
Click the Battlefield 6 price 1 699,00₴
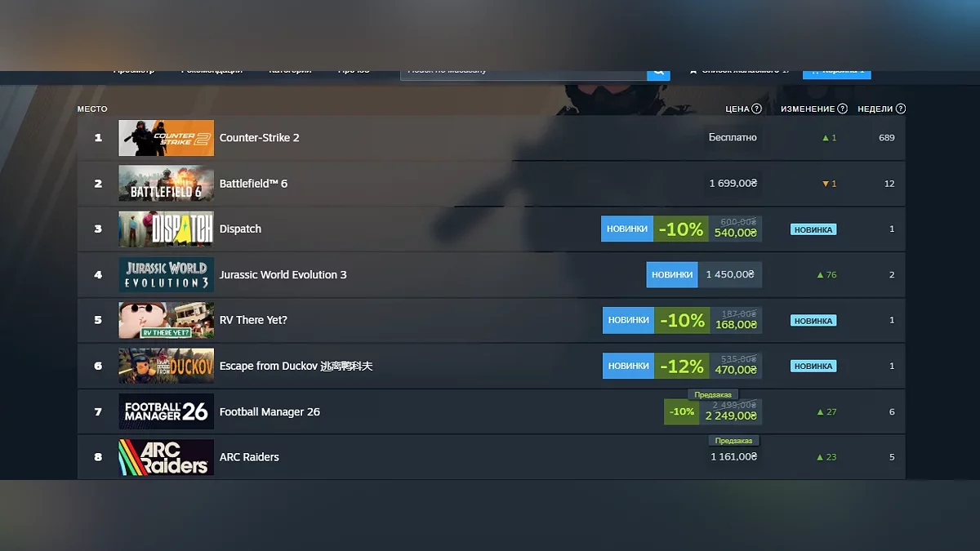[x=733, y=184]
